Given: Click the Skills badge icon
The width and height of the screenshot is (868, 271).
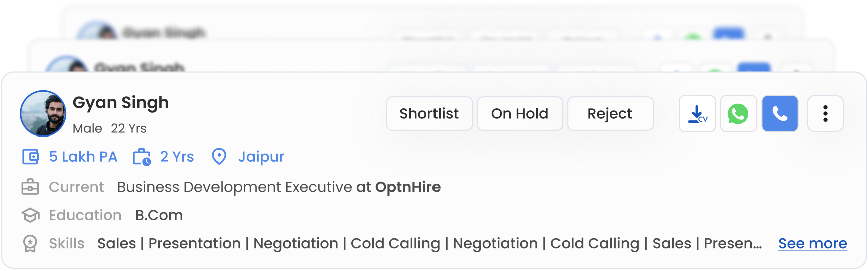Looking at the screenshot, I should [x=30, y=244].
